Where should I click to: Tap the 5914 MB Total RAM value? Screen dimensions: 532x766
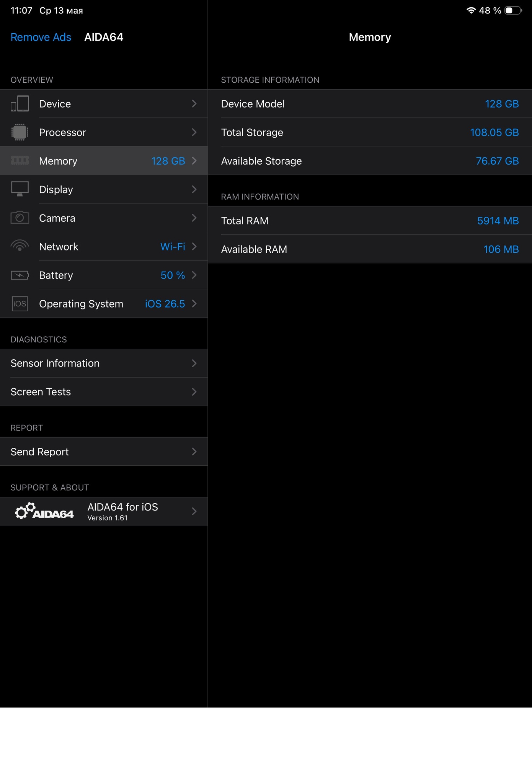tap(498, 221)
